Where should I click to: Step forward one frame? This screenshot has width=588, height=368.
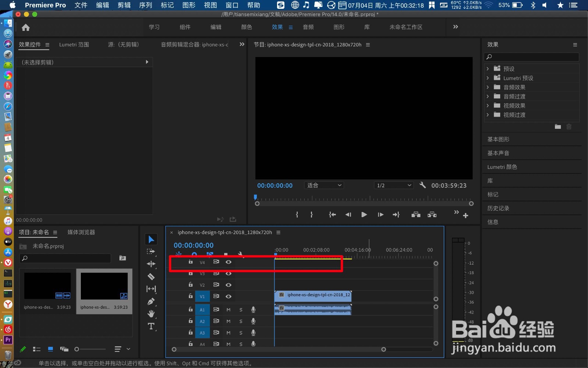pos(380,215)
